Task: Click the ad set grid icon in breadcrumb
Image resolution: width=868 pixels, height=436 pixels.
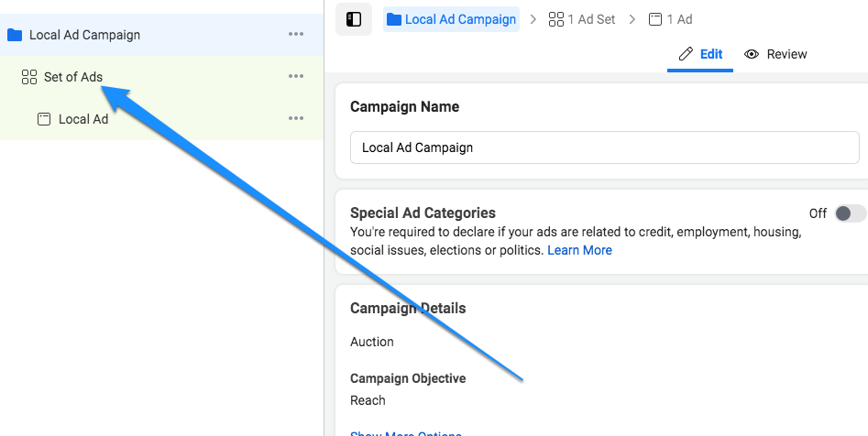Action: coord(555,19)
